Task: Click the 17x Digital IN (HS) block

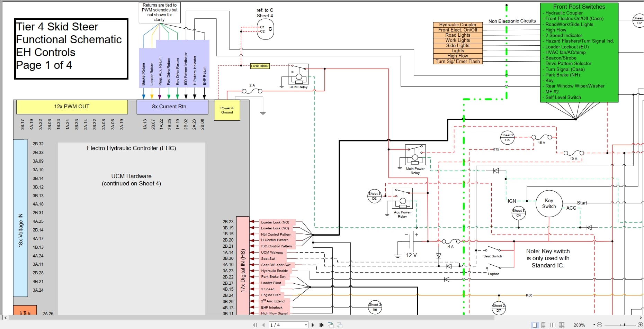Action: 242,266
